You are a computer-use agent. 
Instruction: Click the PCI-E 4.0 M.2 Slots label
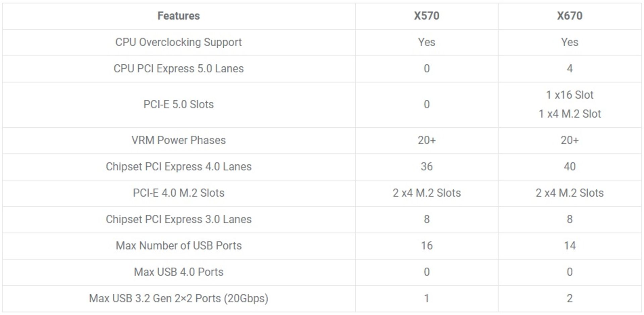point(178,193)
